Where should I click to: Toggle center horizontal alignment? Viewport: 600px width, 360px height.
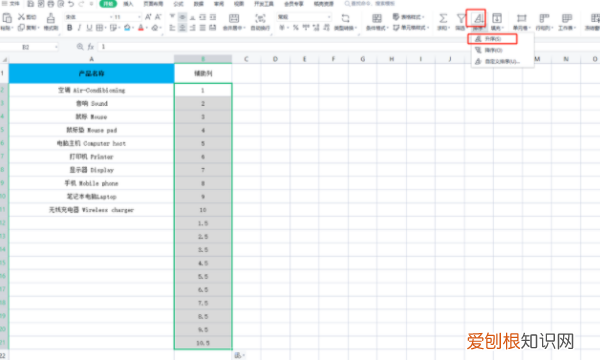pyautogui.click(x=183, y=28)
